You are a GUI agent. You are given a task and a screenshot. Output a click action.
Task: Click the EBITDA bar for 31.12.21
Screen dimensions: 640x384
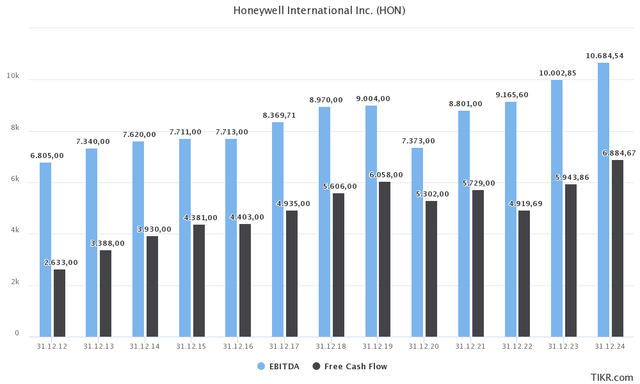[x=464, y=224]
